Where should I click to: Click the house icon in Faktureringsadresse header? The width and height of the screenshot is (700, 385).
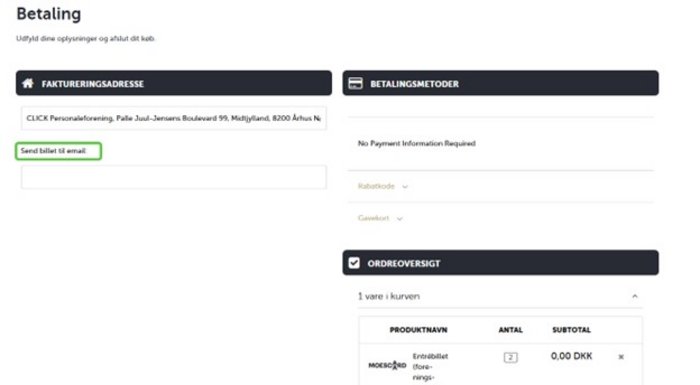point(28,83)
